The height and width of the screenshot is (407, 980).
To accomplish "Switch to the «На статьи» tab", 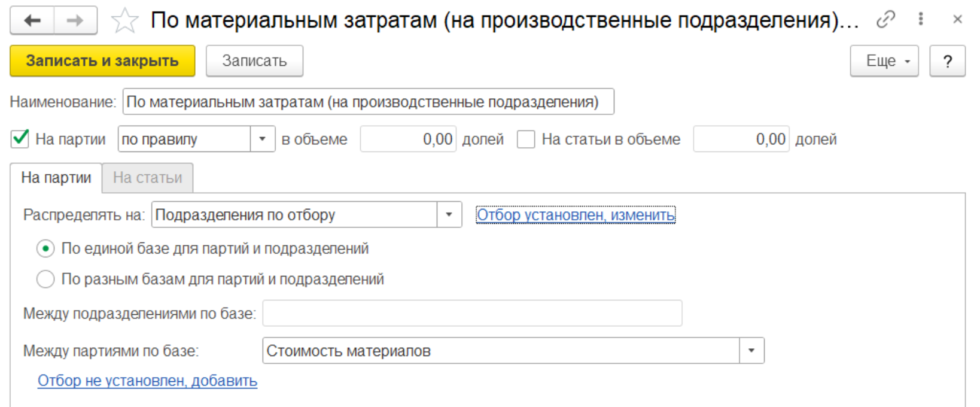I will click(147, 178).
